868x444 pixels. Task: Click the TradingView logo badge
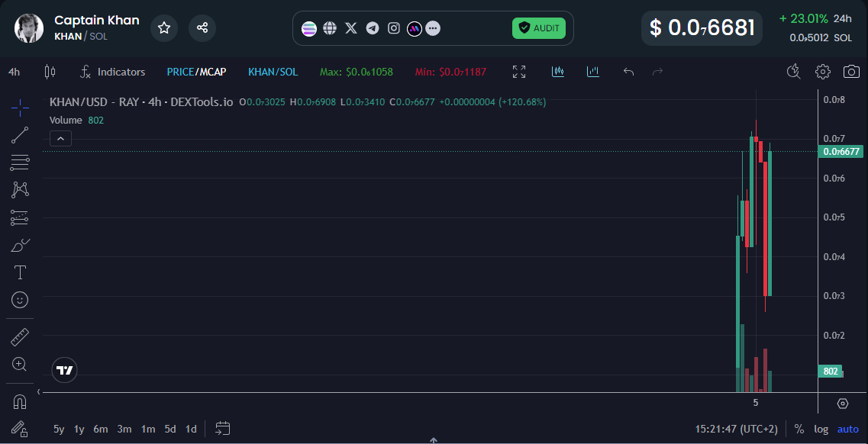click(x=65, y=371)
